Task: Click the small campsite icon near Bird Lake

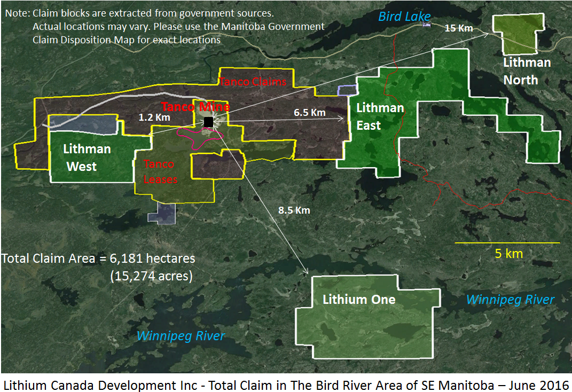Action: (x=426, y=25)
